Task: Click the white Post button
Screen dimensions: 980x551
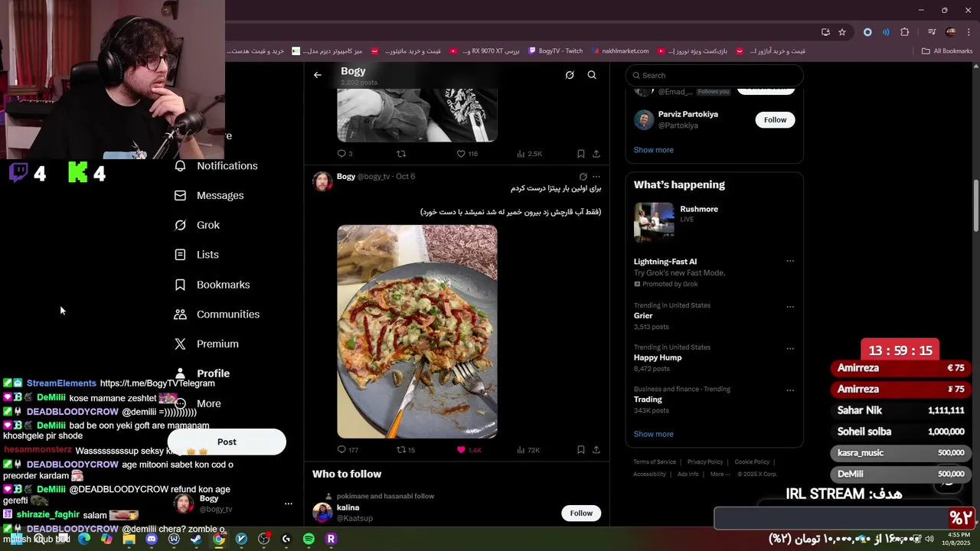Action: tap(227, 442)
